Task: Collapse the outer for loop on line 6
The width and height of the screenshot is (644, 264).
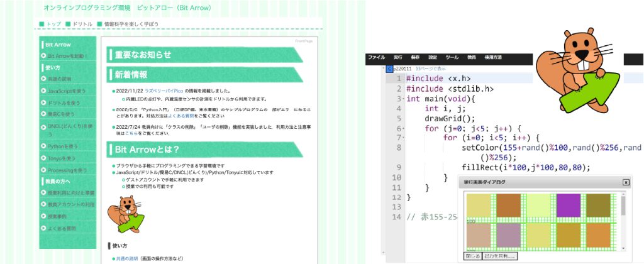Action: pyautogui.click(x=403, y=128)
